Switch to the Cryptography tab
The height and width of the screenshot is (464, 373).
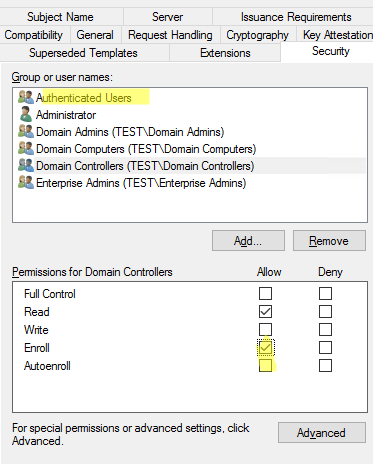pyautogui.click(x=257, y=35)
